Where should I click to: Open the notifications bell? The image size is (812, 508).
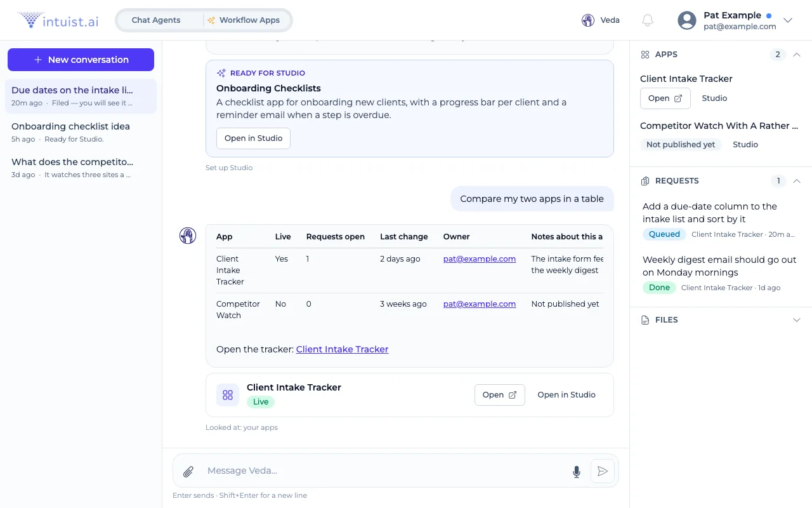tap(648, 20)
